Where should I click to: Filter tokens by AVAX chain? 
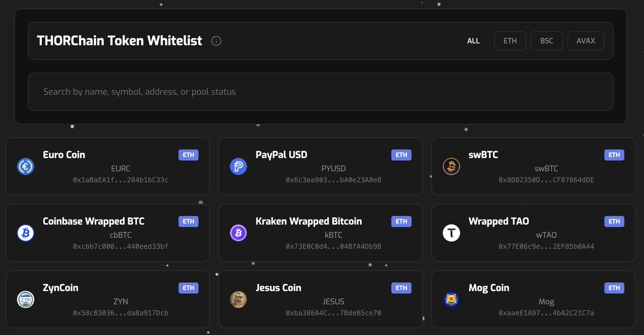(x=586, y=41)
